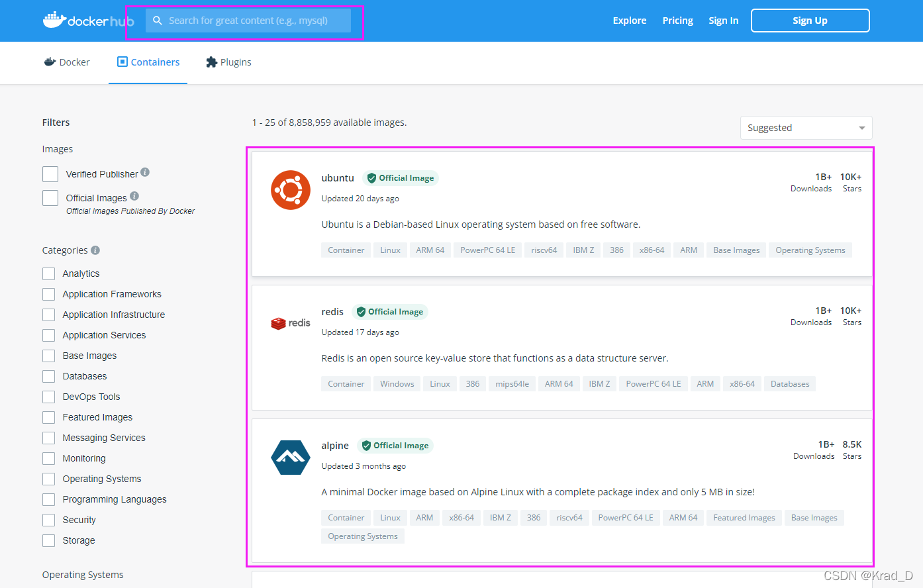Click redis mips64le tag
Screen dimensions: 923x588
tap(512, 384)
